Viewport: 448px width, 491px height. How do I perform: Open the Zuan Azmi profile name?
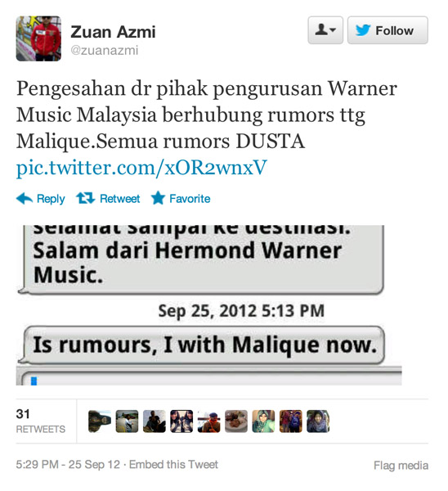click(x=113, y=32)
